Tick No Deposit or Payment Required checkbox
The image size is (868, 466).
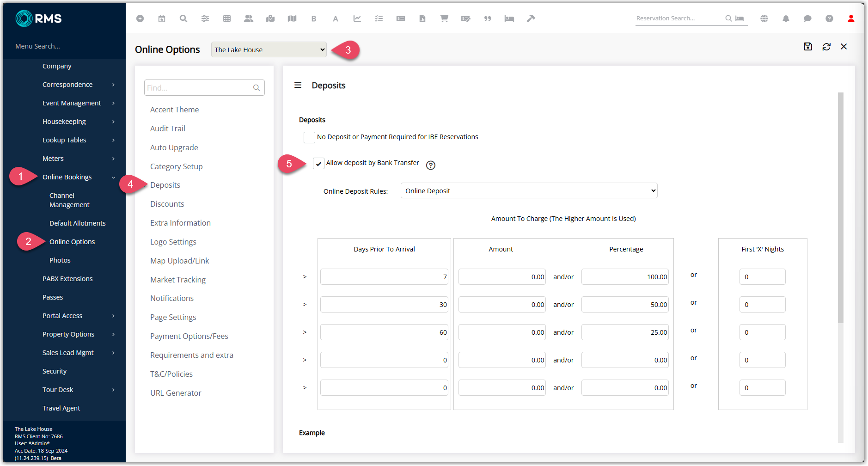pos(309,137)
